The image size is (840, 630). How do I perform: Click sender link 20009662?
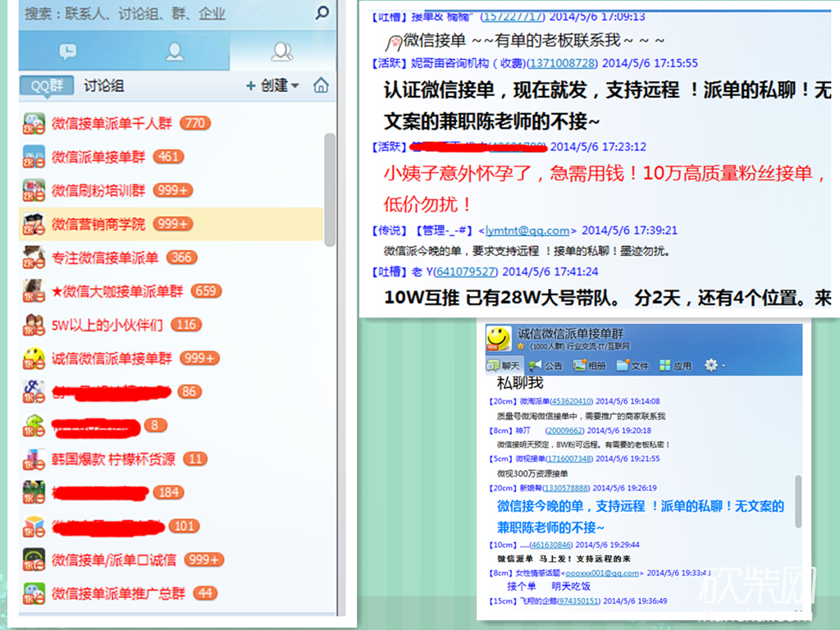tap(564, 431)
